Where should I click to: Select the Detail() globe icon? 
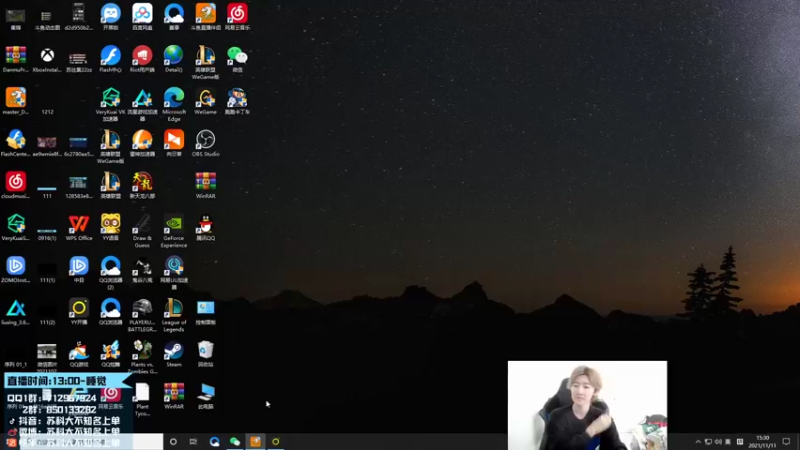point(174,59)
